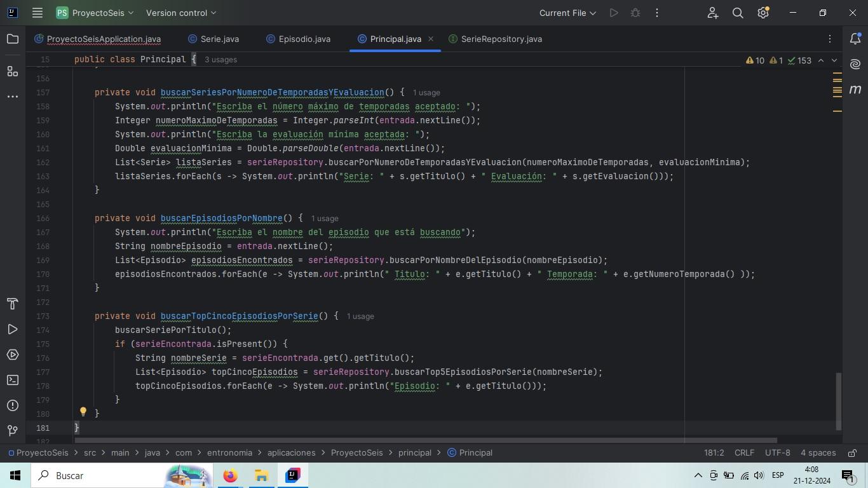
Task: Open ProyectoSeis project dropdown
Action: 95,13
